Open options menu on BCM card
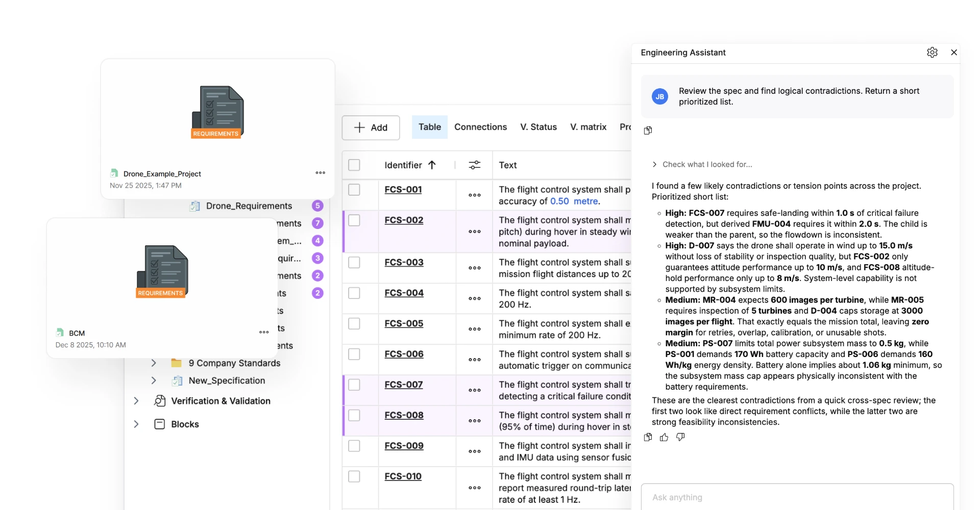The width and height of the screenshot is (980, 510). click(264, 332)
